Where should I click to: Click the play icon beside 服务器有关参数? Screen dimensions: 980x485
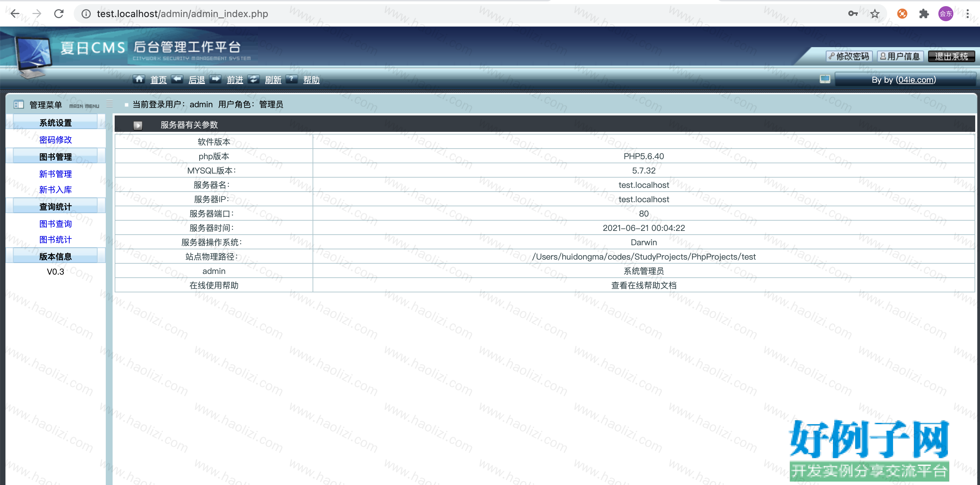pyautogui.click(x=138, y=125)
